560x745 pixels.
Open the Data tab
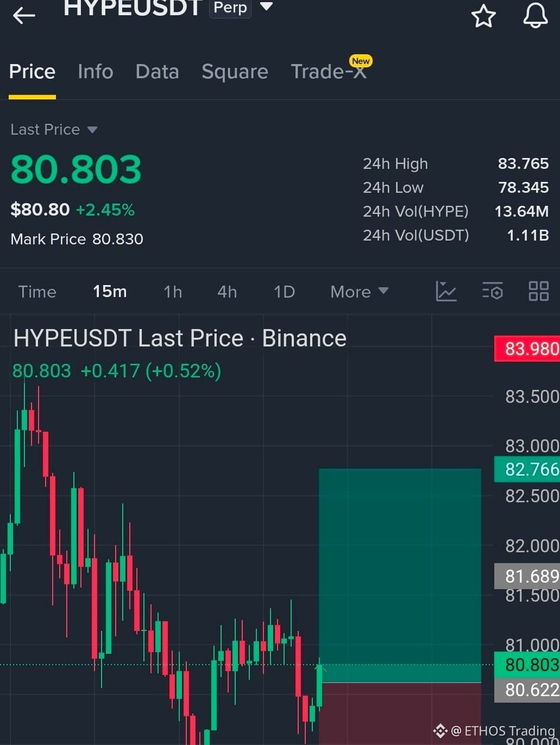pos(157,72)
